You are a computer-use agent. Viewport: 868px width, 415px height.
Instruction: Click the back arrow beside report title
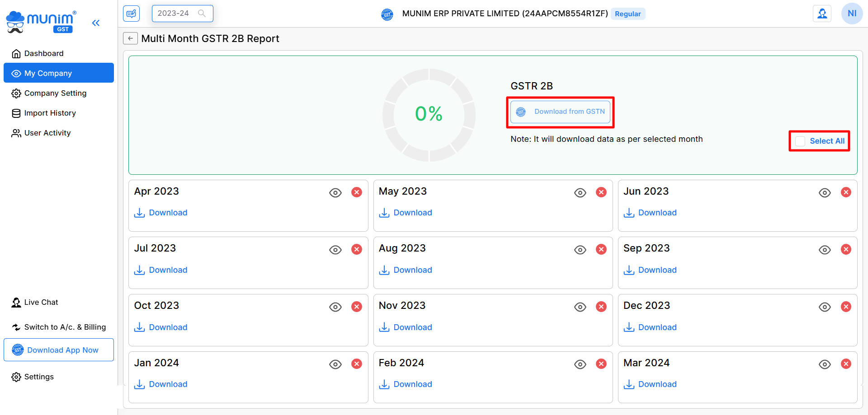pyautogui.click(x=130, y=38)
